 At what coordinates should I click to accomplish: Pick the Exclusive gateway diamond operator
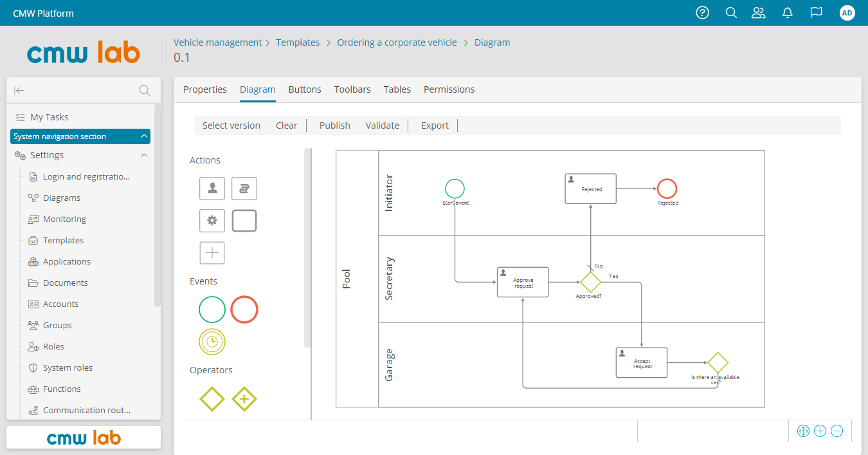[212, 399]
